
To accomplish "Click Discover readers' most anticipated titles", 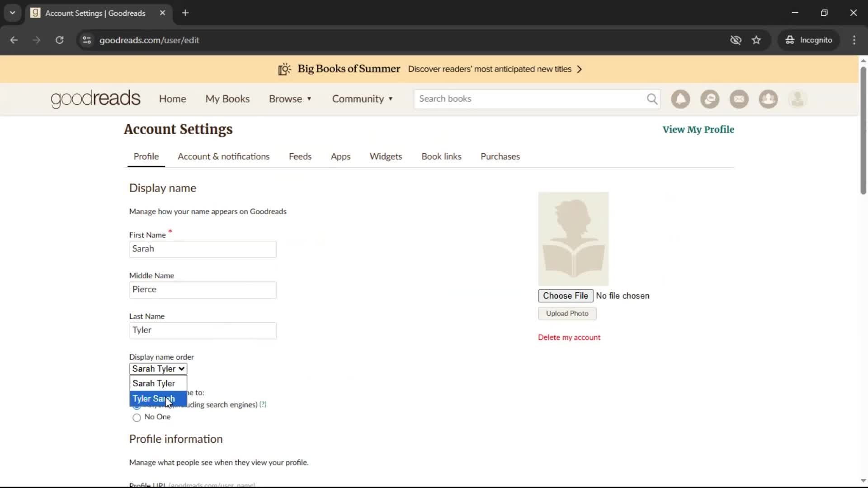I will 490,69.
